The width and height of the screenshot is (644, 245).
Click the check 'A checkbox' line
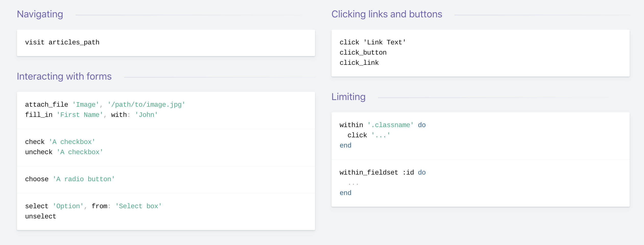(x=60, y=142)
